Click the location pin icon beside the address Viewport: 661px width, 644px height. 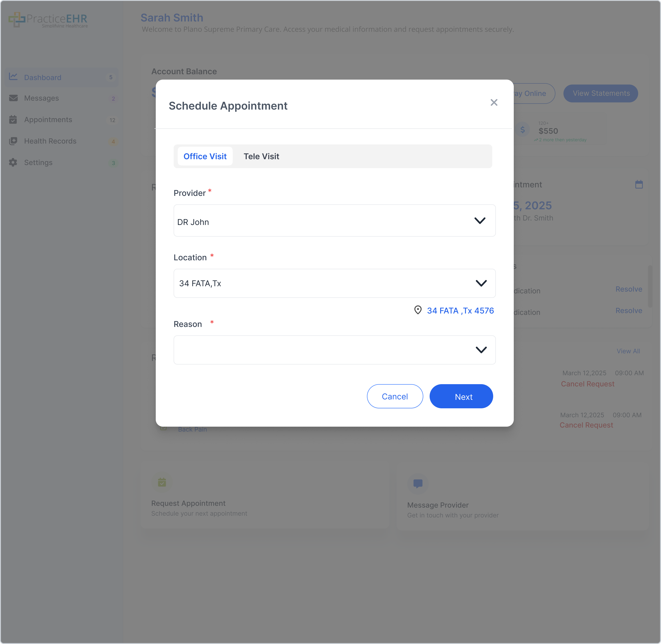[x=418, y=310]
